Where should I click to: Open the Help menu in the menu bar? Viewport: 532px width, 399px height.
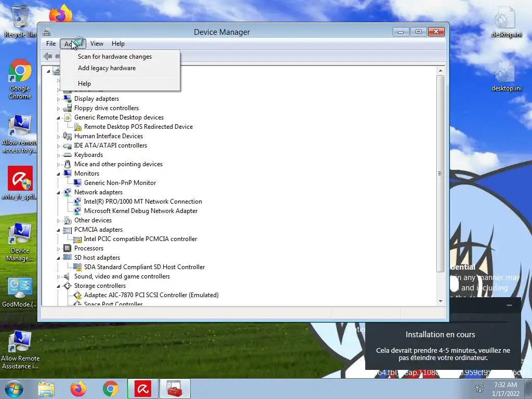coord(118,44)
